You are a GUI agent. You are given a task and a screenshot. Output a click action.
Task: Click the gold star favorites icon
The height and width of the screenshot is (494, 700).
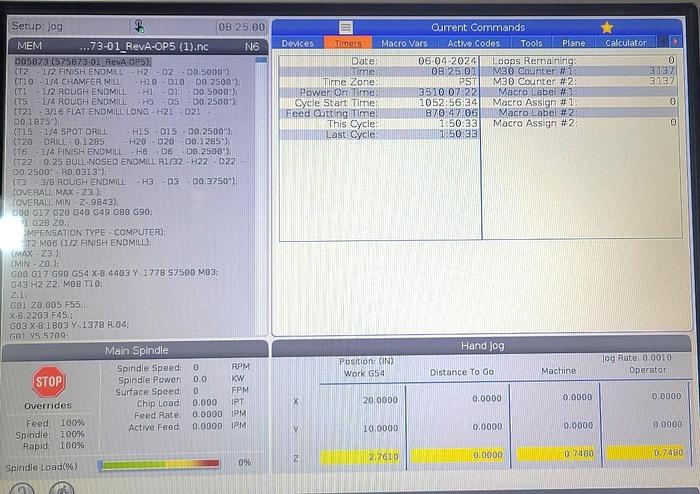[606, 27]
